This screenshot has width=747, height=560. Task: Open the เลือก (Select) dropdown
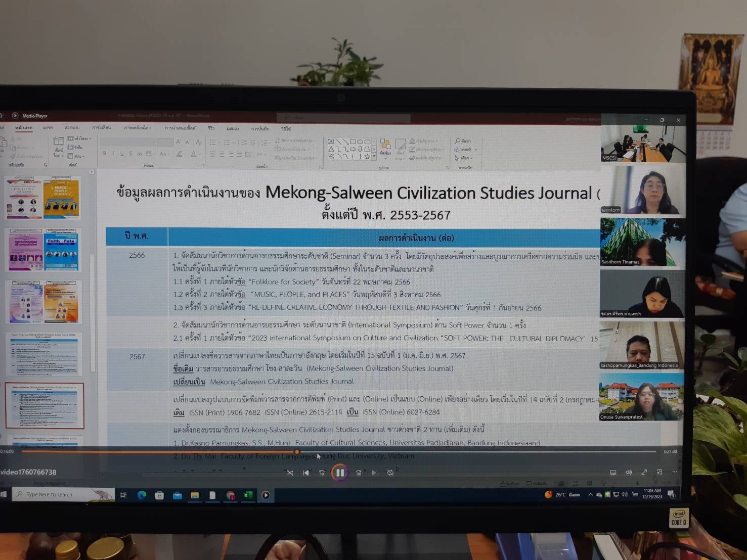(464, 158)
